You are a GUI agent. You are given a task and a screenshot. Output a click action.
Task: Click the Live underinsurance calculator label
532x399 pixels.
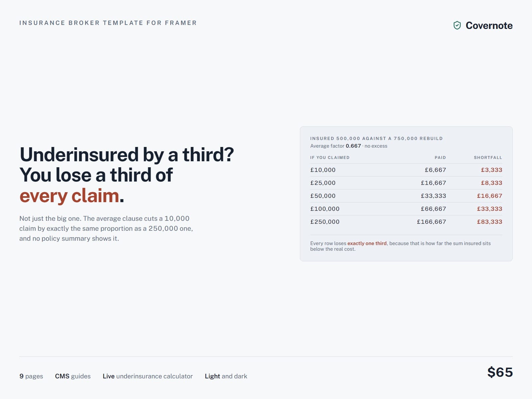pos(148,376)
